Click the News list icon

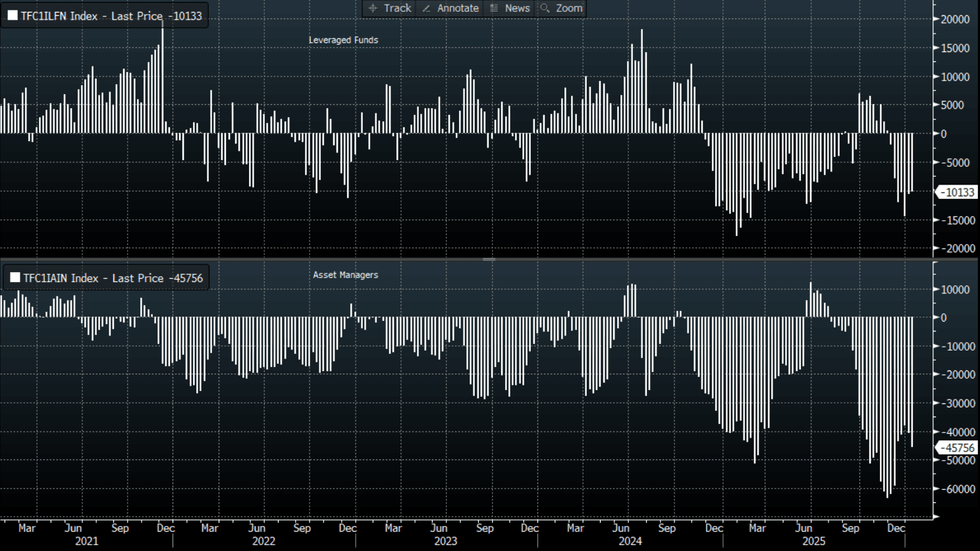(x=494, y=9)
